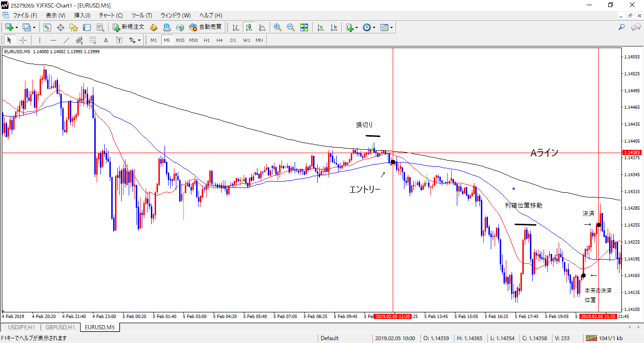Screen dimensions: 644x343
Task: Open the search magnifier icon
Action: (x=622, y=27)
